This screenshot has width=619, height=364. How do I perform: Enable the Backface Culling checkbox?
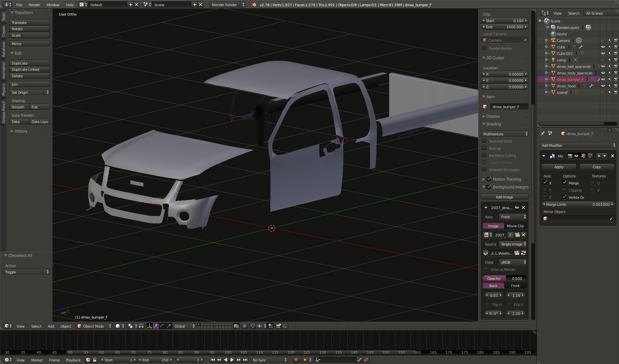tap(484, 155)
